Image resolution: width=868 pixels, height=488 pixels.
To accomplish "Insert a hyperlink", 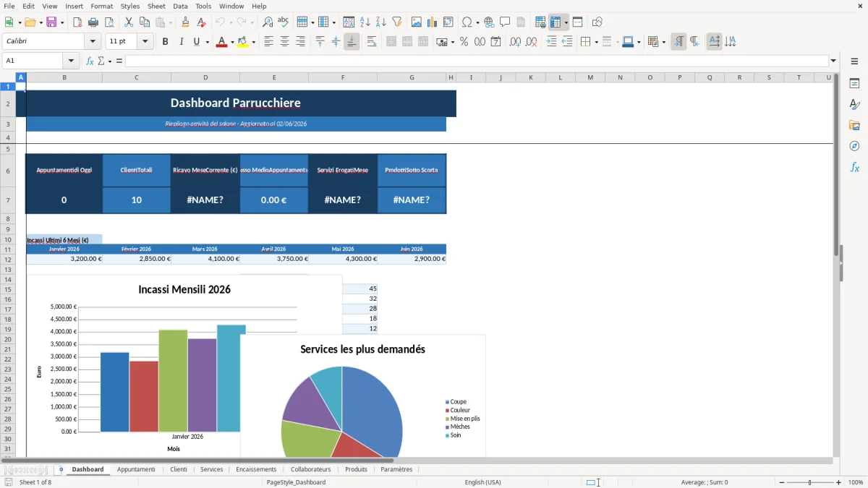I will click(x=490, y=22).
